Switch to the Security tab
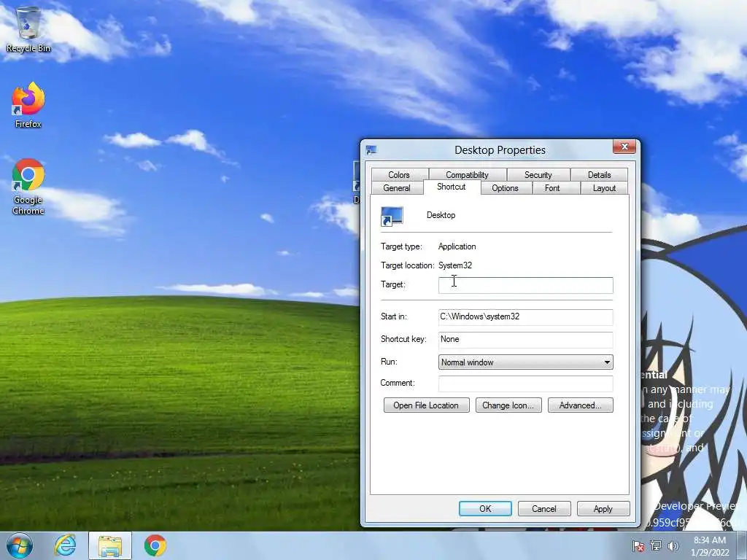This screenshot has height=560, width=747. 538,175
